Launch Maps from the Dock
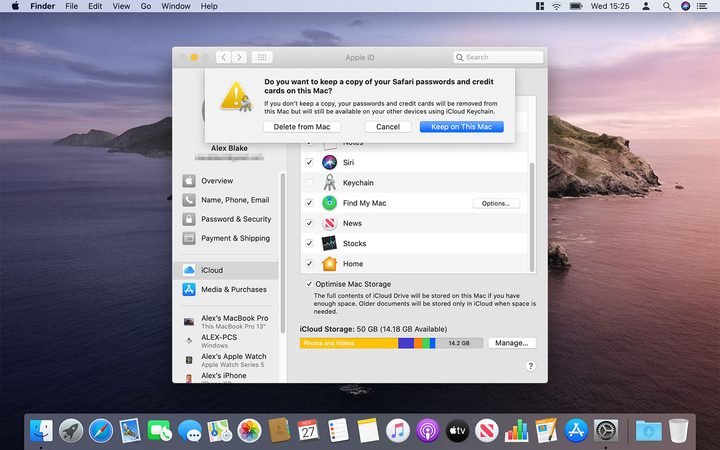The image size is (720, 450). [x=219, y=431]
